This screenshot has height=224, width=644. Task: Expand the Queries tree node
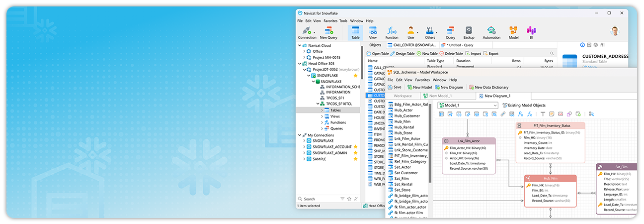(322, 128)
